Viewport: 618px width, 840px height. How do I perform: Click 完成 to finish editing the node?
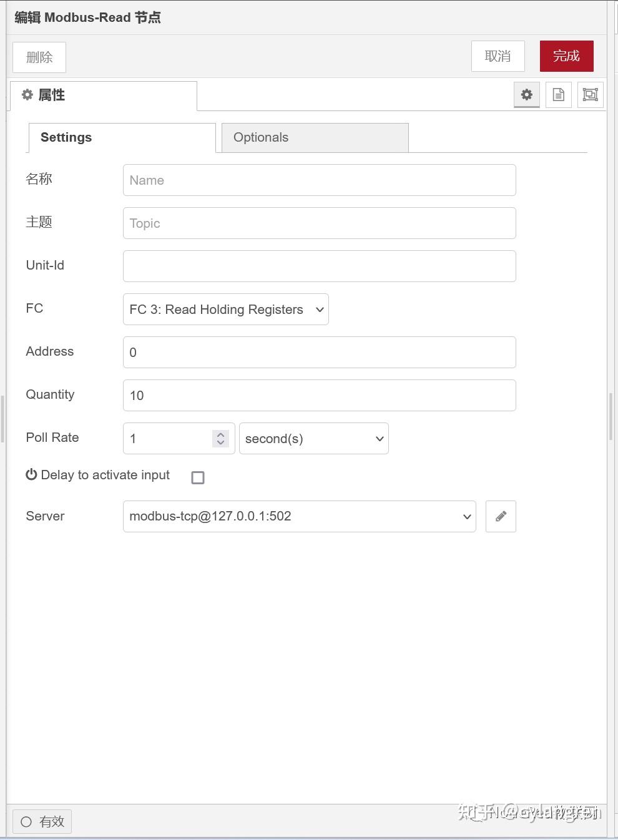click(566, 56)
